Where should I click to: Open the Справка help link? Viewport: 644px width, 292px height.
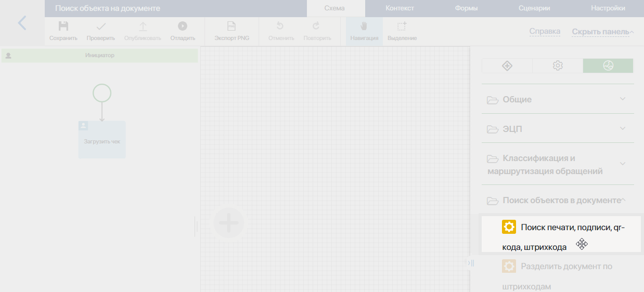(545, 32)
